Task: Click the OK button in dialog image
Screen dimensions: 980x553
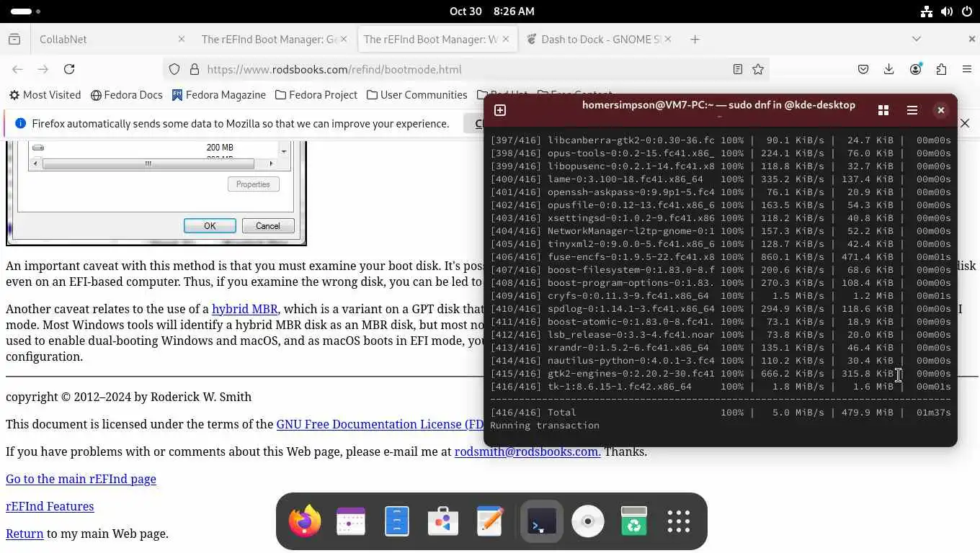Action: coord(210,225)
